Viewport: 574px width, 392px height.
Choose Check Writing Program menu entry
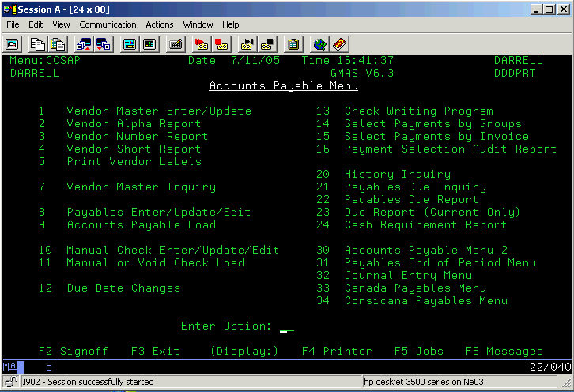[x=418, y=111]
